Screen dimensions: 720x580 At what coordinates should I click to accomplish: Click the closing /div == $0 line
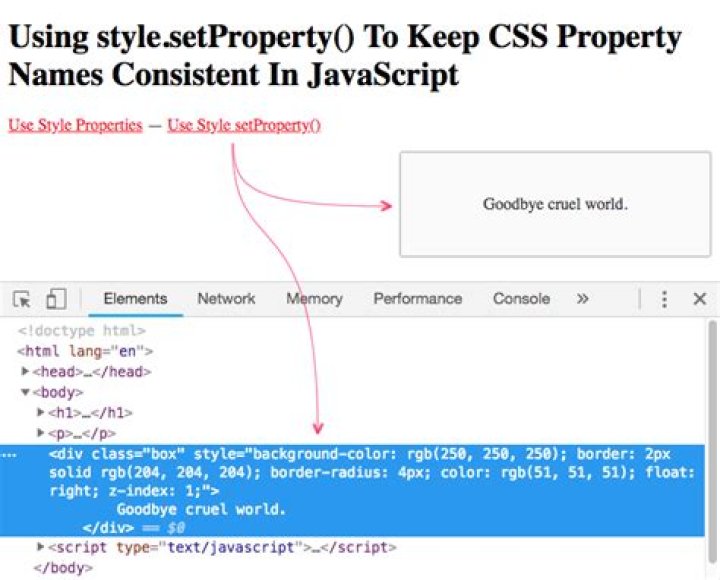134,528
